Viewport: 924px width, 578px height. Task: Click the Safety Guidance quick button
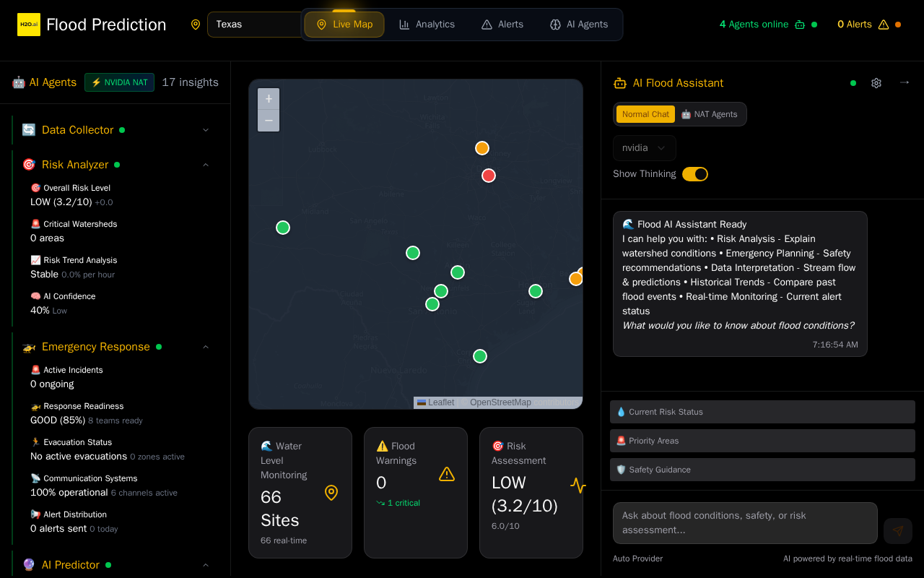[x=762, y=470]
